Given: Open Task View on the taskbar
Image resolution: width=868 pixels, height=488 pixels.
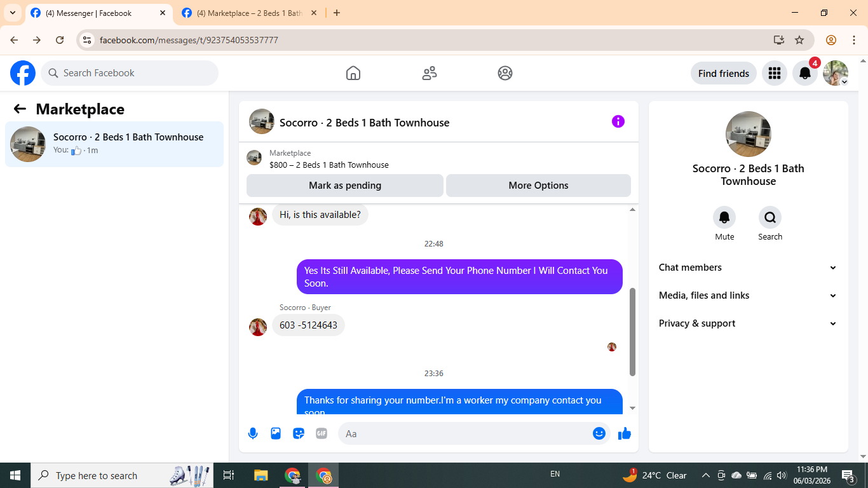Looking at the screenshot, I should [229, 475].
